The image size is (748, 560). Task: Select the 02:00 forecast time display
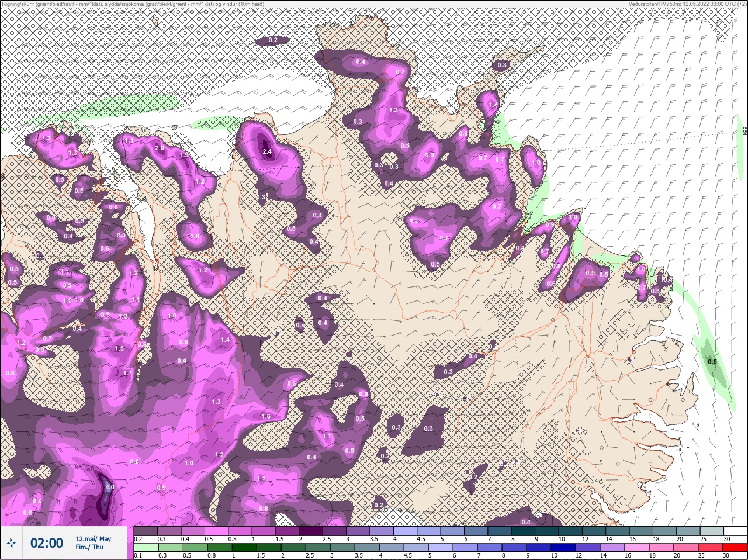[47, 543]
